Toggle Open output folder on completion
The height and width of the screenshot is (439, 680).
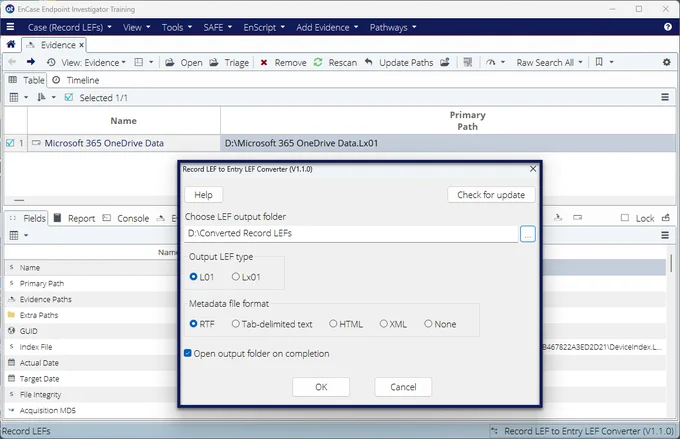188,353
